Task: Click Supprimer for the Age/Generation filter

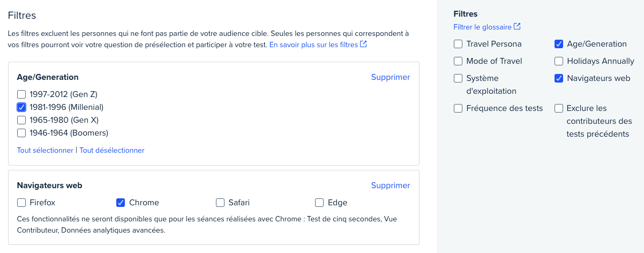Action: pyautogui.click(x=391, y=77)
